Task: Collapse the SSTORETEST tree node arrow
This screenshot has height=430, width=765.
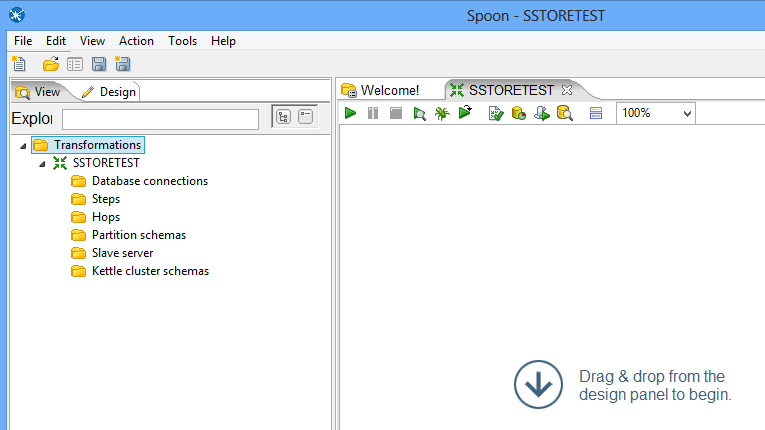Action: [x=42, y=164]
